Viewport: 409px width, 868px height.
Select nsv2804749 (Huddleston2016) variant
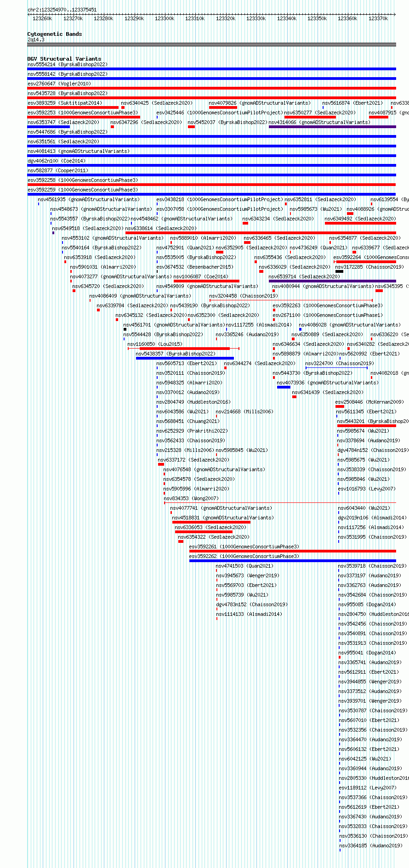[x=193, y=402]
